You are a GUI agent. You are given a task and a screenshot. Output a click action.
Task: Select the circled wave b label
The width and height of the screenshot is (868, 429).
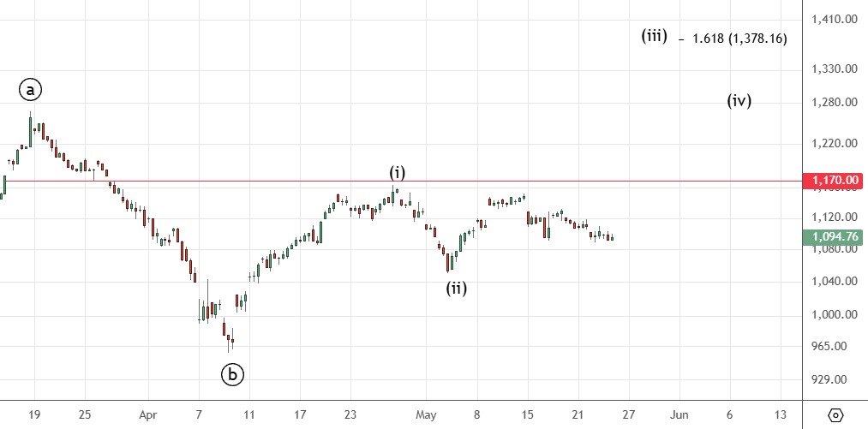click(232, 374)
